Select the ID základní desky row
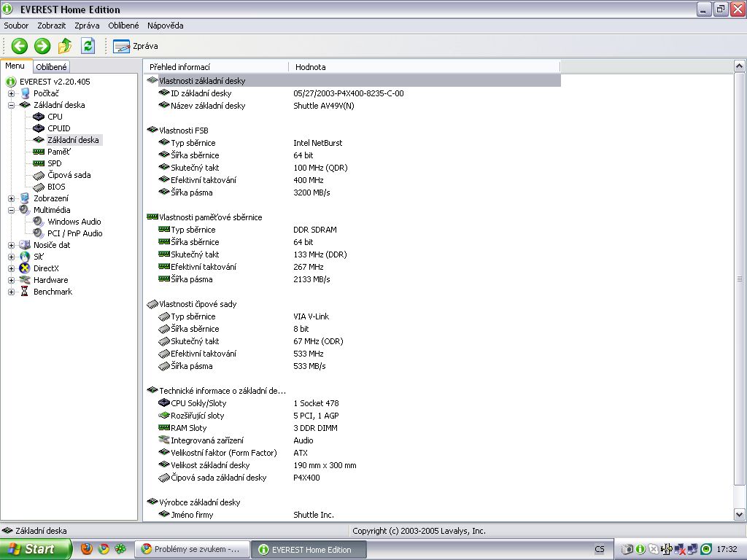 (x=352, y=93)
